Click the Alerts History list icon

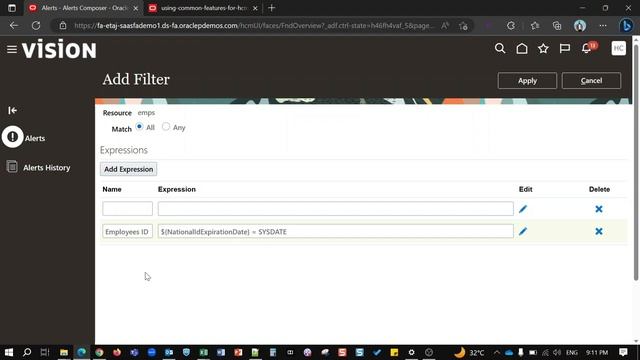coord(12,167)
